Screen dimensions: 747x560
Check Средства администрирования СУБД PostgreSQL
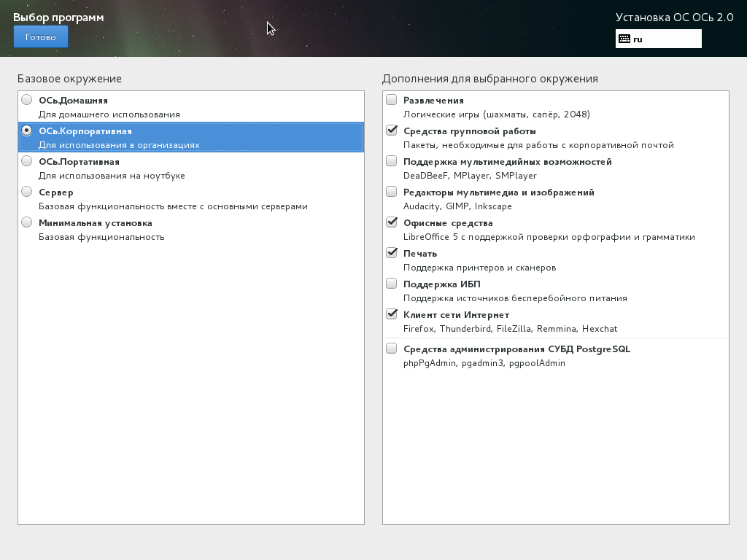coord(392,349)
